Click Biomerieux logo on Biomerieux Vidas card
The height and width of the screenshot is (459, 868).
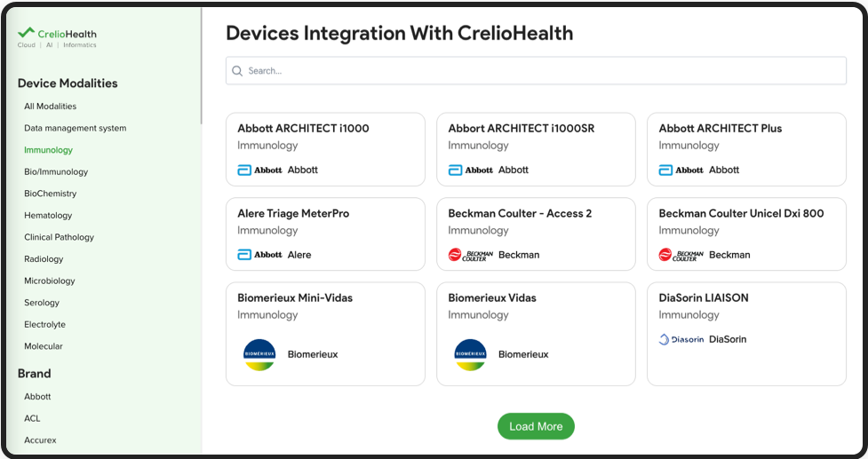tap(471, 354)
